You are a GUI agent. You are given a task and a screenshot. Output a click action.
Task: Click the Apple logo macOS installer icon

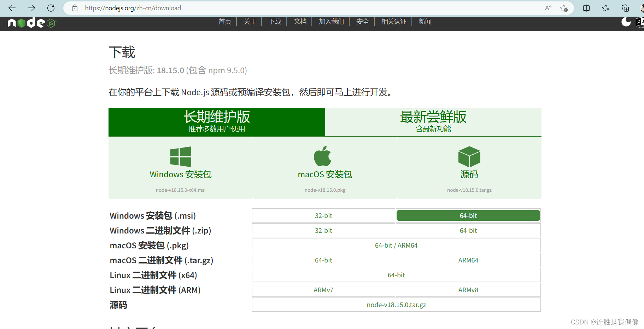323,156
